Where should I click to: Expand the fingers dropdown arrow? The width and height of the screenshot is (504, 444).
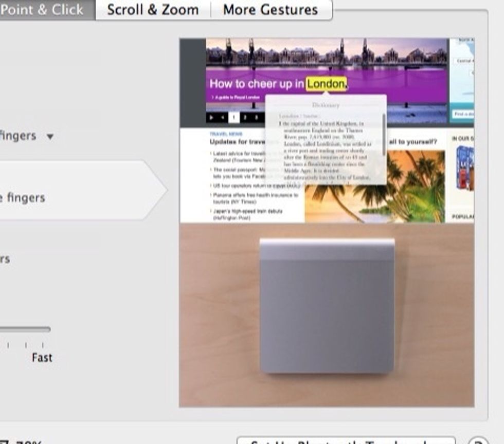tap(50, 137)
